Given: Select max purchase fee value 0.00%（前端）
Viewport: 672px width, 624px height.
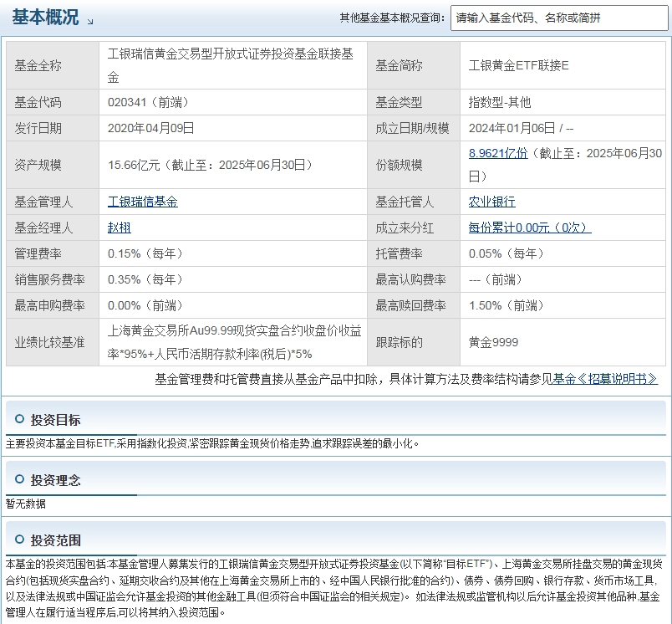Looking at the screenshot, I should [145, 305].
